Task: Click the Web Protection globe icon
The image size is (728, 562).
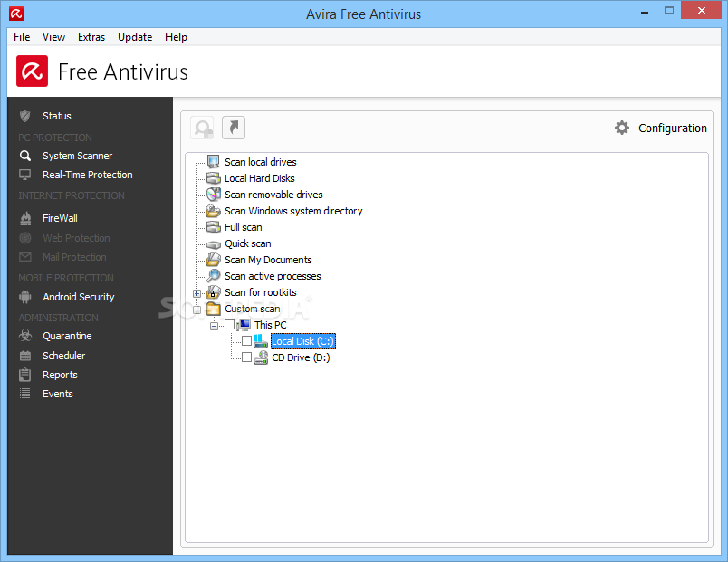Action: (25, 238)
